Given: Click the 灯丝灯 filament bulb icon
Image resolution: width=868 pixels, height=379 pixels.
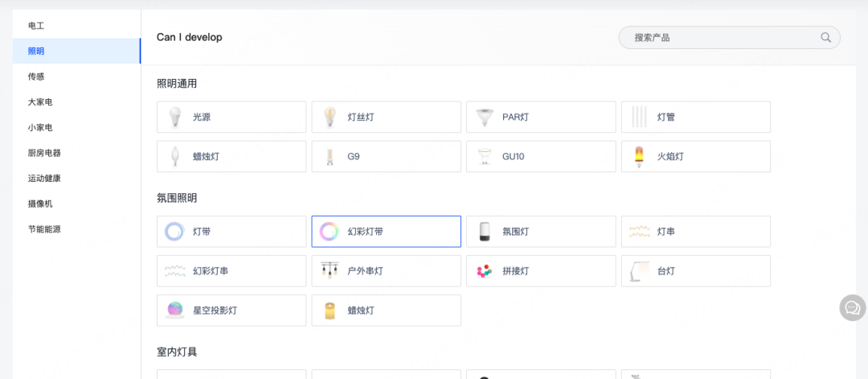Looking at the screenshot, I should (330, 117).
